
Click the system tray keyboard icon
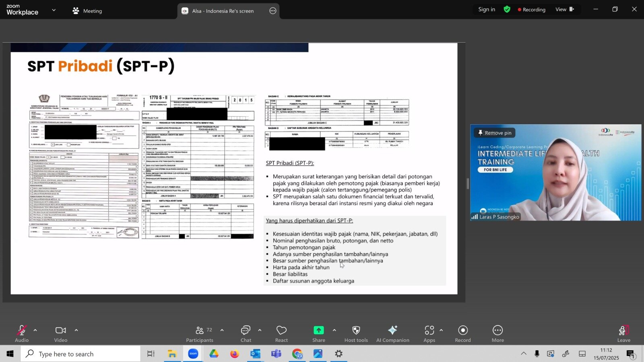[x=582, y=354]
